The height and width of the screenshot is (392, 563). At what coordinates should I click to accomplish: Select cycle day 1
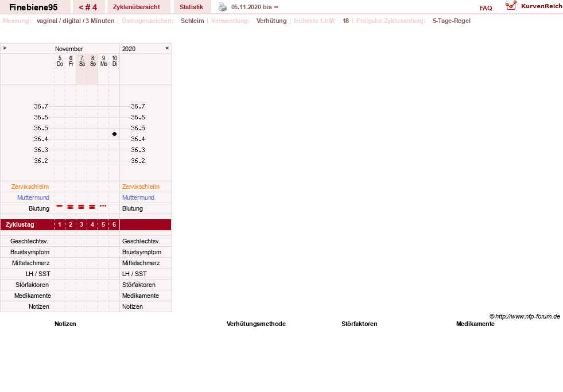60,225
